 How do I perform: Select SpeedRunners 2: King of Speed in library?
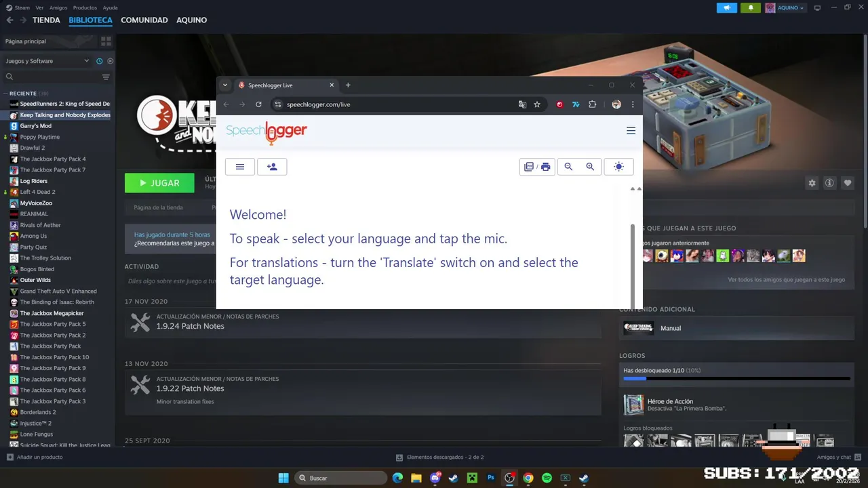pyautogui.click(x=60, y=104)
